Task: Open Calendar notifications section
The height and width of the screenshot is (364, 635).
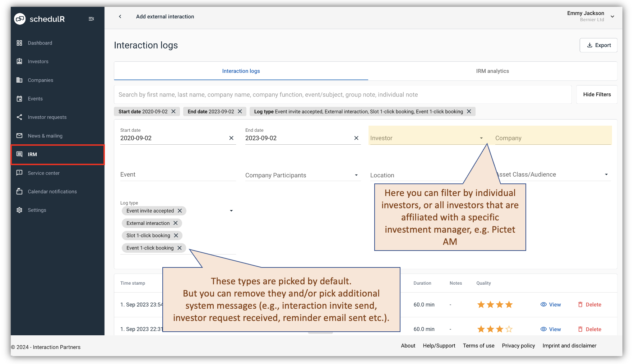Action: 52,191
